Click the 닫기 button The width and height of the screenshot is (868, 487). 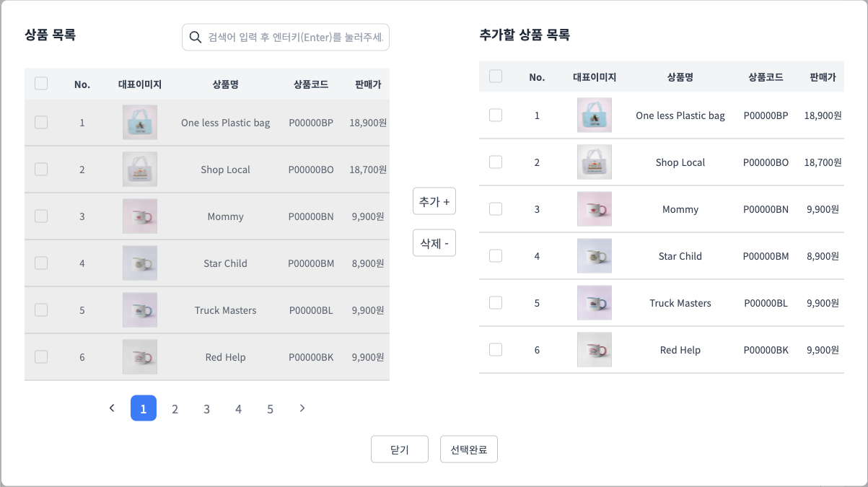(x=400, y=449)
